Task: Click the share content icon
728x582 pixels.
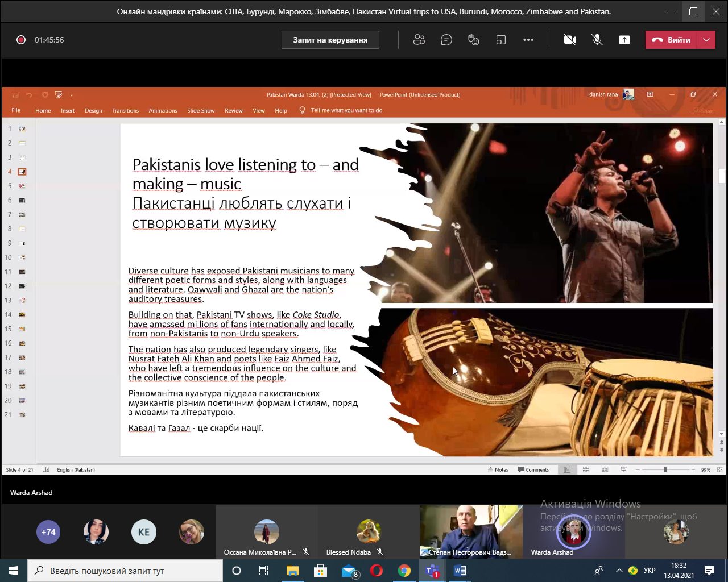Action: point(624,40)
